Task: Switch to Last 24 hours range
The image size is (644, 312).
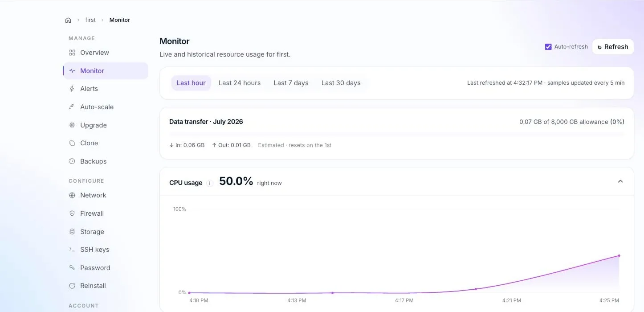Action: click(240, 83)
